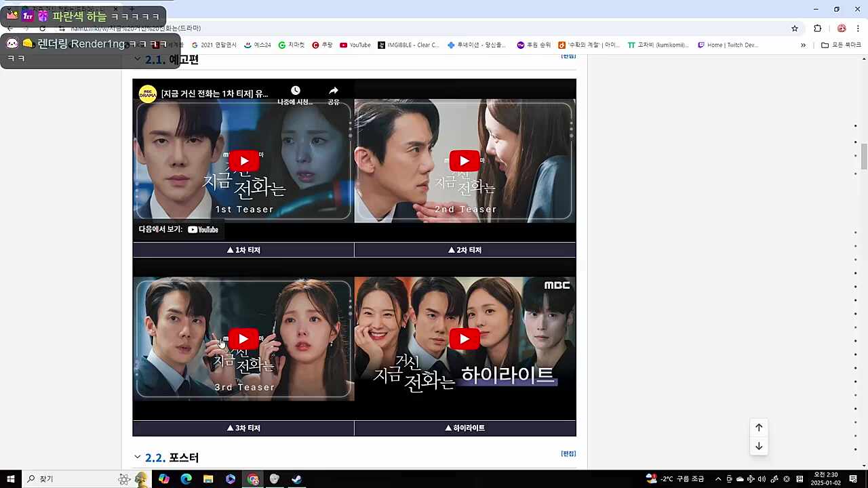Click the Share arrow icon on 1st teaser
Viewport: 868px width, 488px height.
[x=334, y=91]
